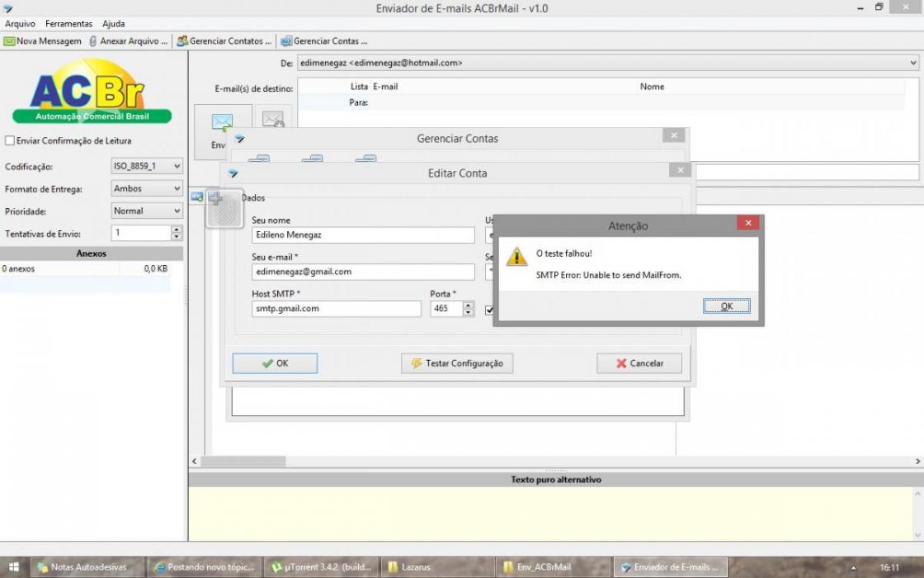Image resolution: width=924 pixels, height=578 pixels.
Task: Click Testar Configuração button
Action: click(457, 363)
